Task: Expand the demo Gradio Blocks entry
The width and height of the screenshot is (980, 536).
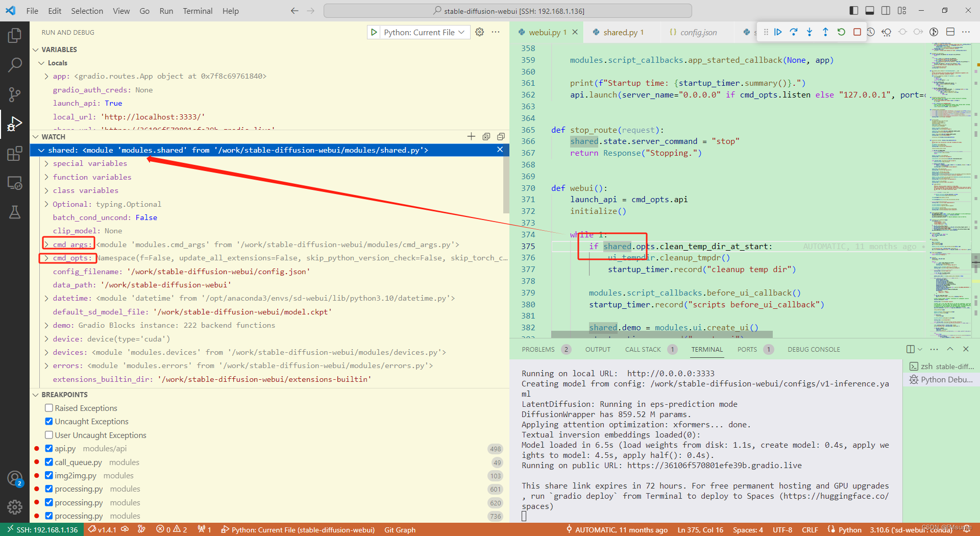Action: 46,325
